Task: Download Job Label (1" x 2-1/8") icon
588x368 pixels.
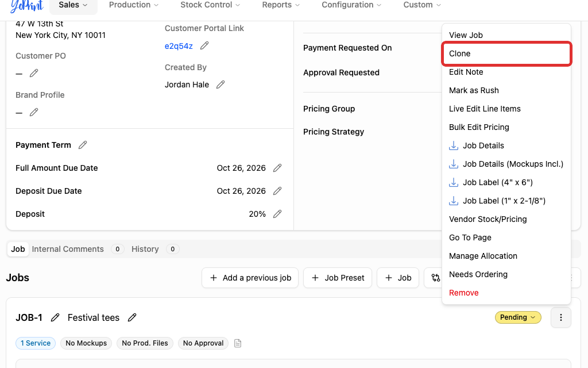Action: [454, 201]
